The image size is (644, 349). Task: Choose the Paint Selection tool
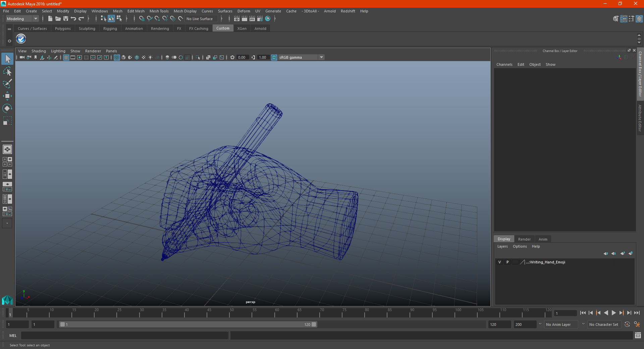[7, 84]
